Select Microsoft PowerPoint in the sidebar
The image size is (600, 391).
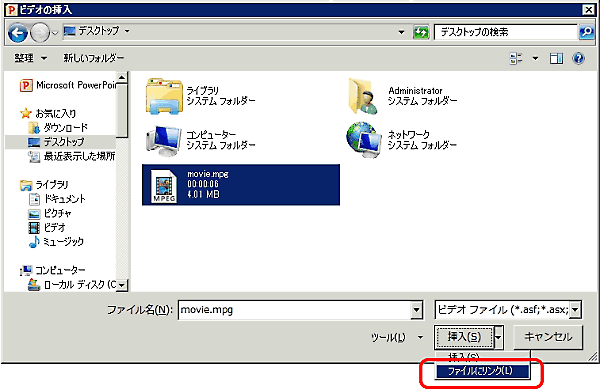coord(68,85)
